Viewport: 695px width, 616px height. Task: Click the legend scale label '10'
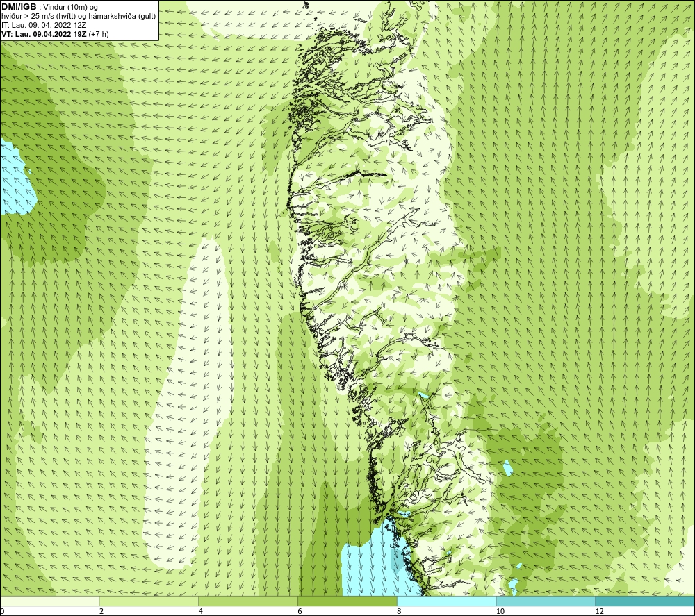(500, 611)
